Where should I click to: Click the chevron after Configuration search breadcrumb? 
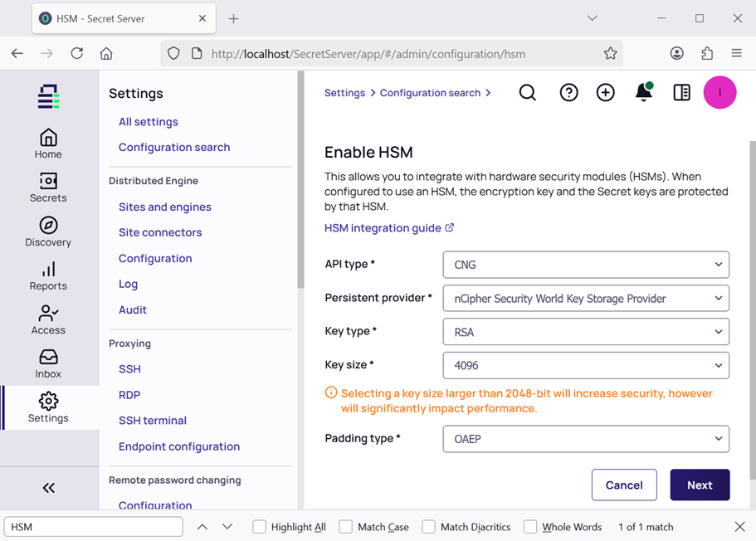click(489, 93)
